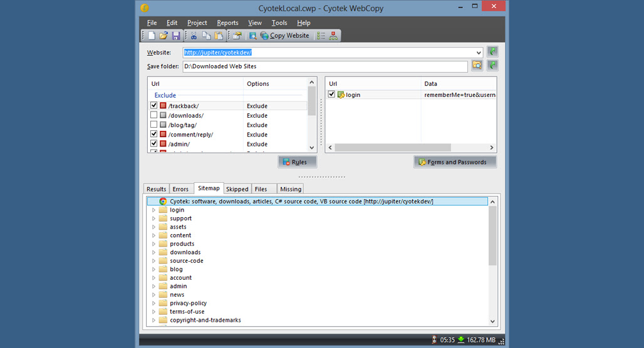Click inside the Save folder text field

coord(325,66)
